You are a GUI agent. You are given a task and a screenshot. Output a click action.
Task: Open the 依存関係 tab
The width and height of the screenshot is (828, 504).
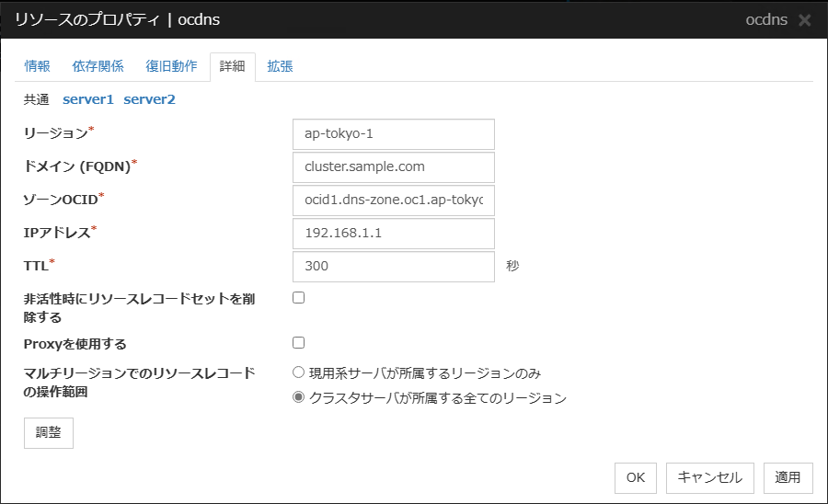pos(98,66)
